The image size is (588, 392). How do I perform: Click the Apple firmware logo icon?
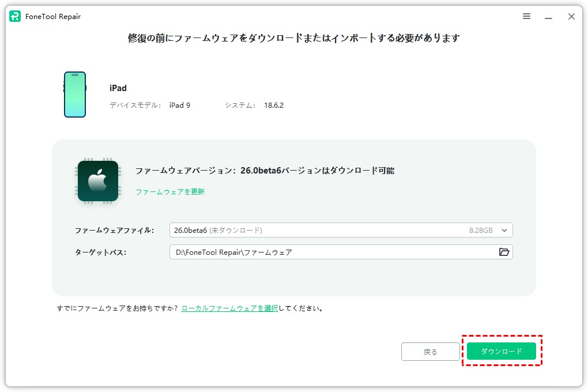tap(97, 180)
